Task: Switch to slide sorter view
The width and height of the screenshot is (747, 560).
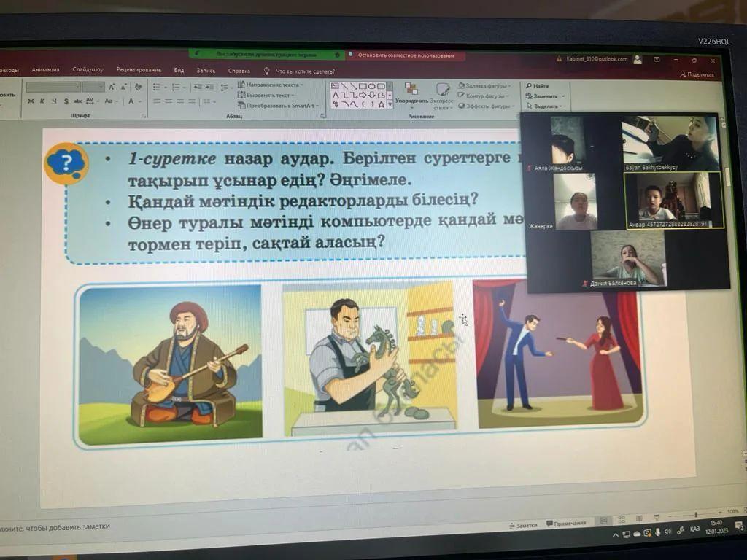Action: [622, 519]
